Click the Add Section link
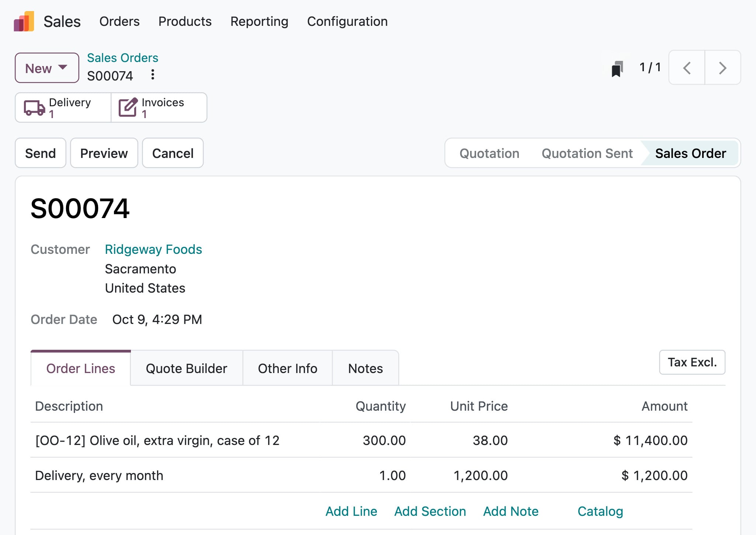The image size is (756, 535). tap(430, 511)
